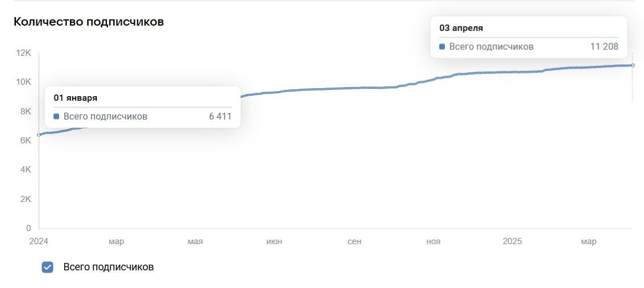The image size is (644, 288).
Task: Click the "Всего подписчиков" legend label beside checkbox
Action: (x=108, y=267)
